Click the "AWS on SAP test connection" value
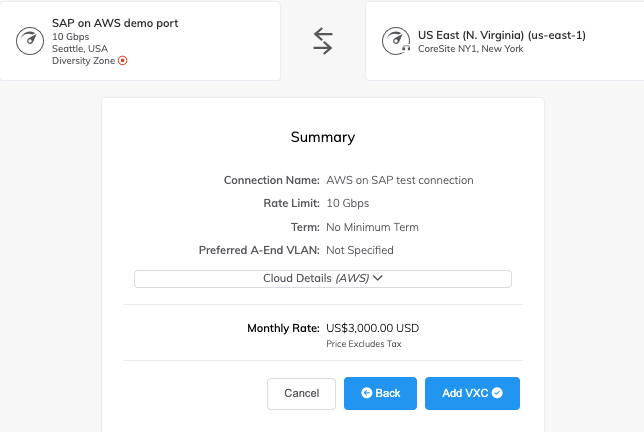The height and width of the screenshot is (432, 644). (400, 180)
